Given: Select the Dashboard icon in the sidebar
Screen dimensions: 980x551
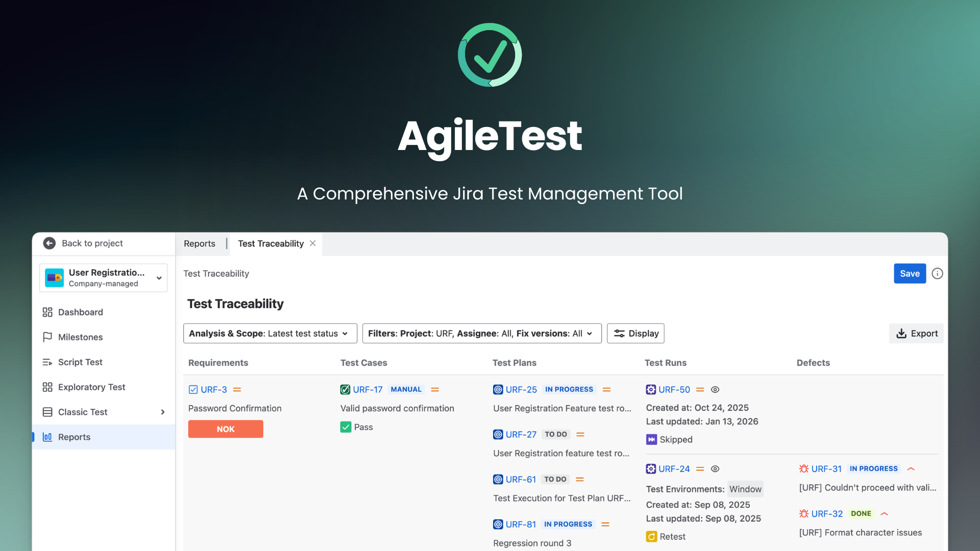Looking at the screenshot, I should pos(47,312).
